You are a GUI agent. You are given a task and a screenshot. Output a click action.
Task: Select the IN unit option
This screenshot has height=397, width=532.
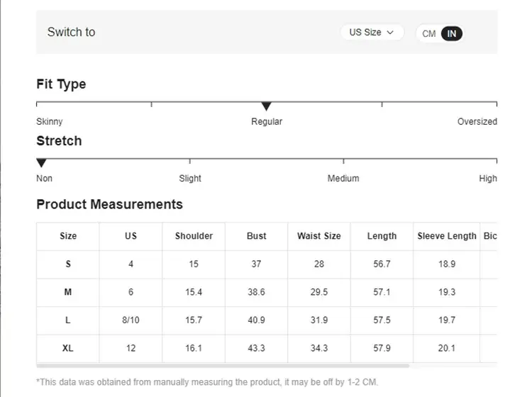[x=452, y=33]
